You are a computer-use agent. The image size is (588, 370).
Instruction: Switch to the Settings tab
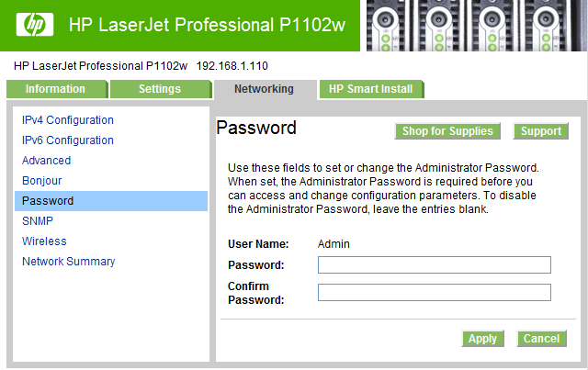(161, 89)
